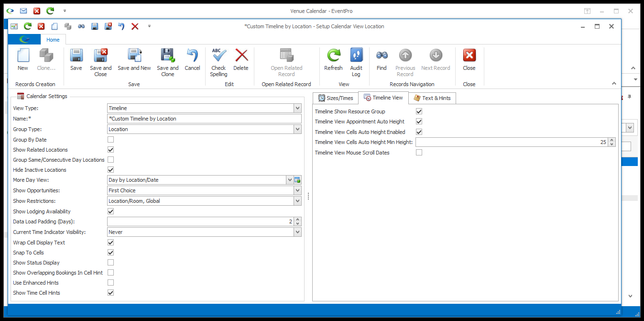Turn on the Use Enhanced Hints checkbox
644x321 pixels.
point(110,283)
